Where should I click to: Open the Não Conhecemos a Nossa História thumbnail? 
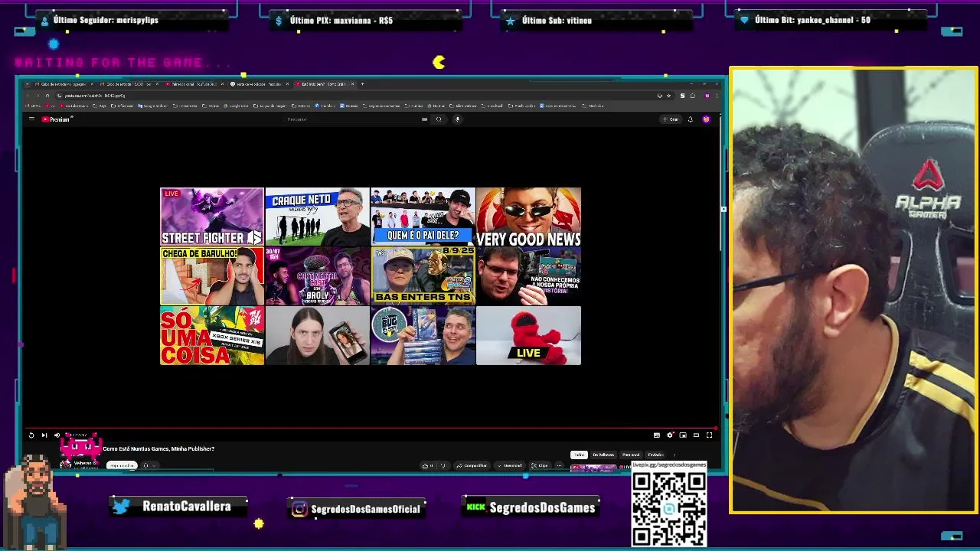[x=528, y=276]
